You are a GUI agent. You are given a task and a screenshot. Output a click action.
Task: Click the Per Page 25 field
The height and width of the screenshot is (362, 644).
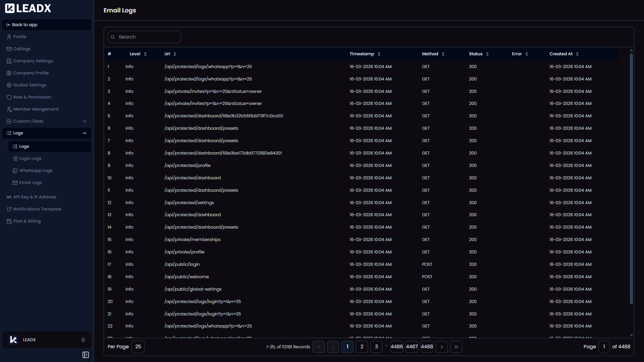pyautogui.click(x=138, y=347)
